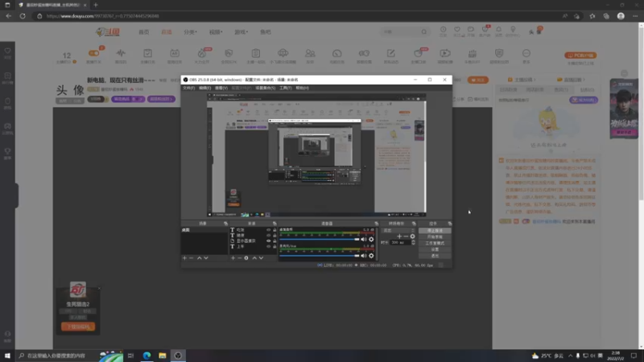Open OBS 设置 settings from the controls panel
The width and height of the screenshot is (644, 362).
click(x=435, y=249)
